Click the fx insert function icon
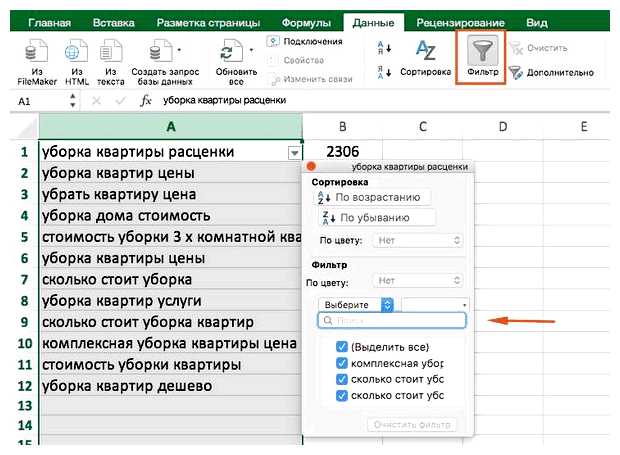This screenshot has width=620, height=455. [146, 101]
